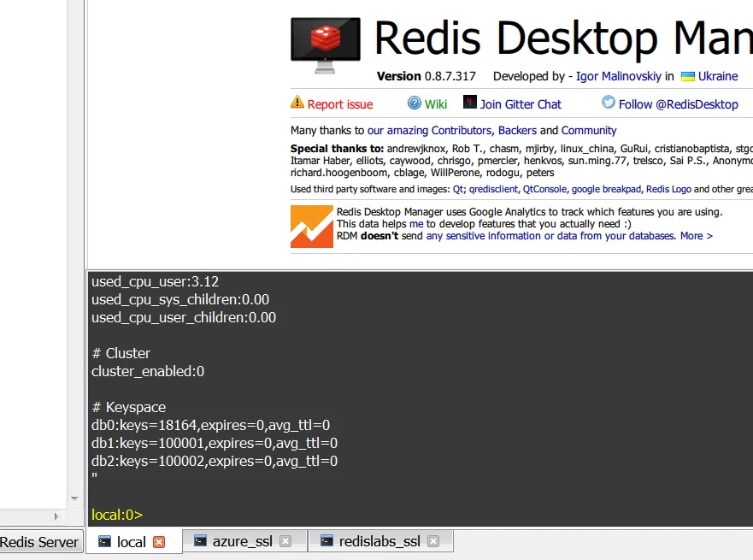Click the sidebar scroll right arrow
This screenshot has width=753, height=560.
click(56, 516)
